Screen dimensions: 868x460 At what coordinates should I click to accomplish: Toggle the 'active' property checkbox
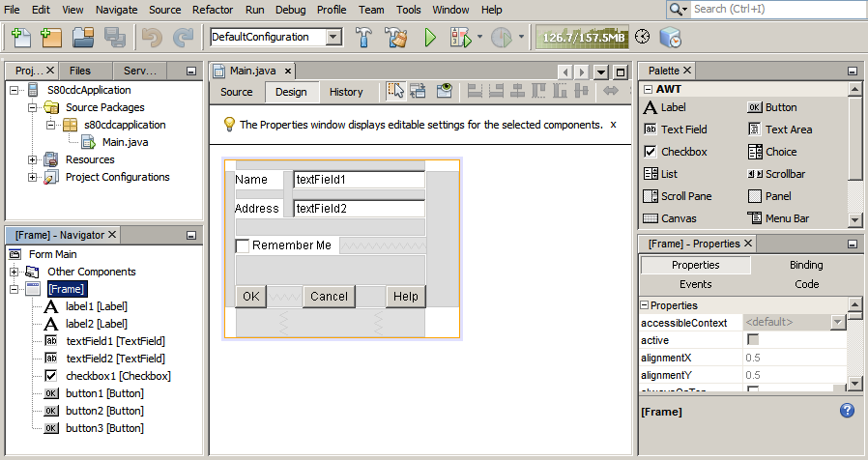pyautogui.click(x=753, y=340)
